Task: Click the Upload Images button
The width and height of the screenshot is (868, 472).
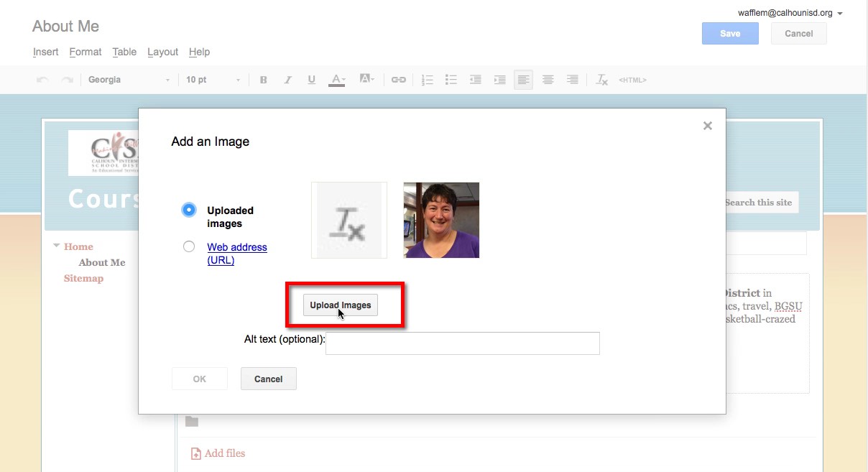Action: click(x=340, y=305)
